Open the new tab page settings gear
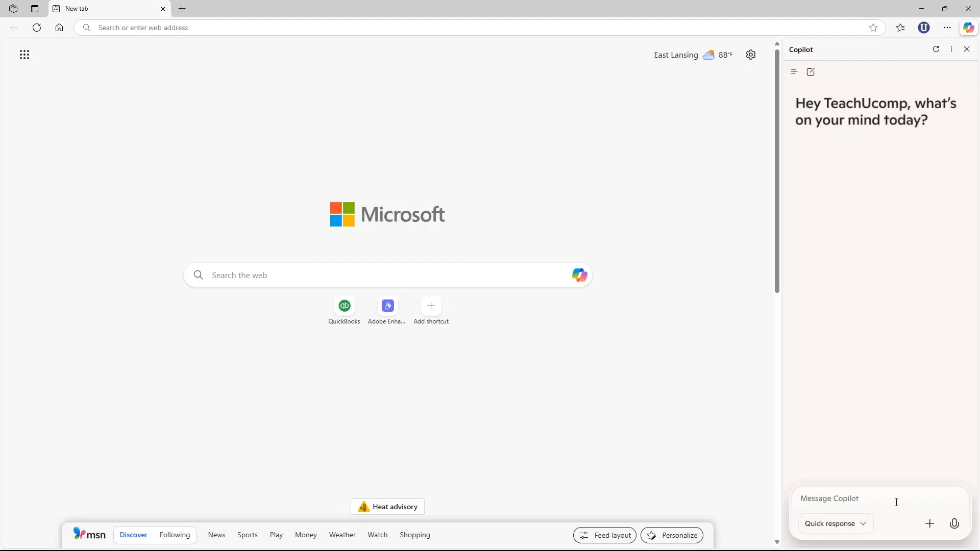980x551 pixels. 751,55
